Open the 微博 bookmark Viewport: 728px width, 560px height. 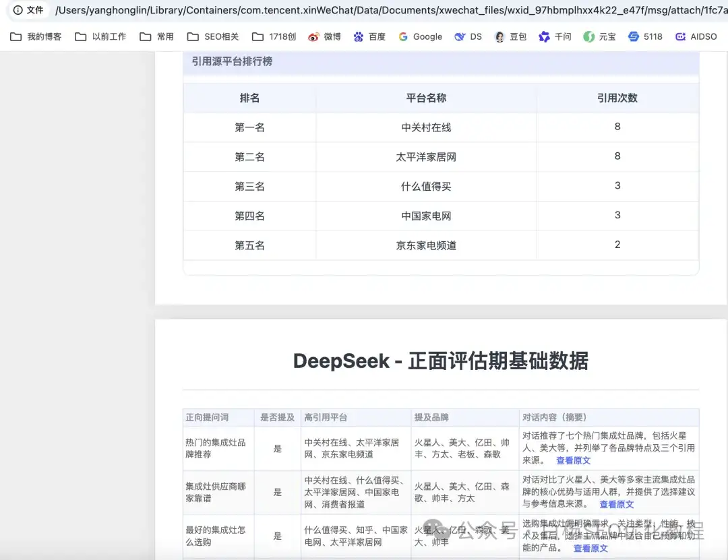324,36
